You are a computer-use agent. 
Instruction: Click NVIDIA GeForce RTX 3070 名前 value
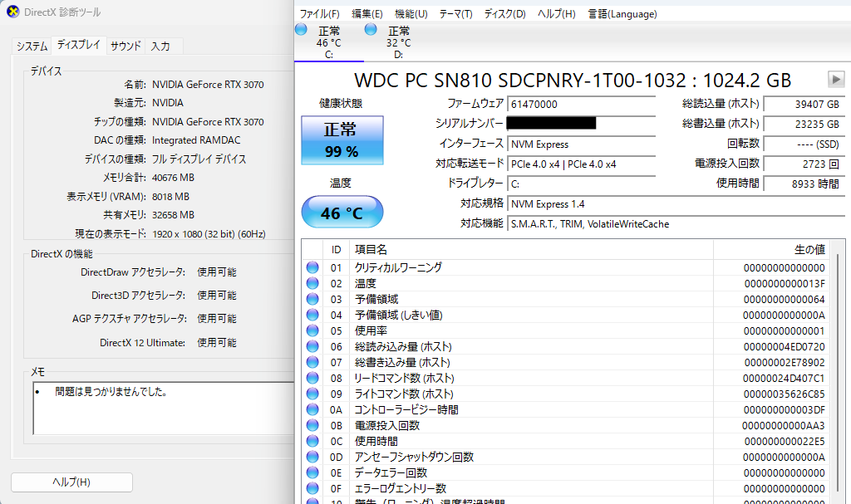tap(208, 85)
